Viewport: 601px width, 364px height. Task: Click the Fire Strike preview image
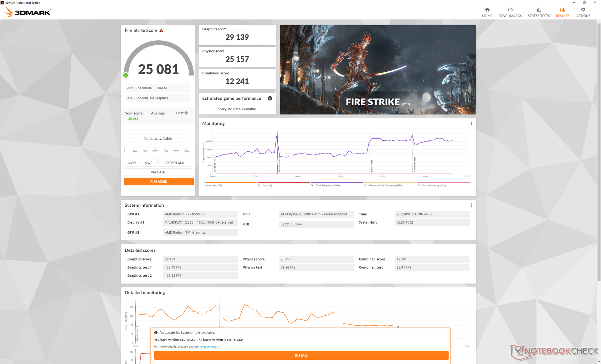coord(378,69)
